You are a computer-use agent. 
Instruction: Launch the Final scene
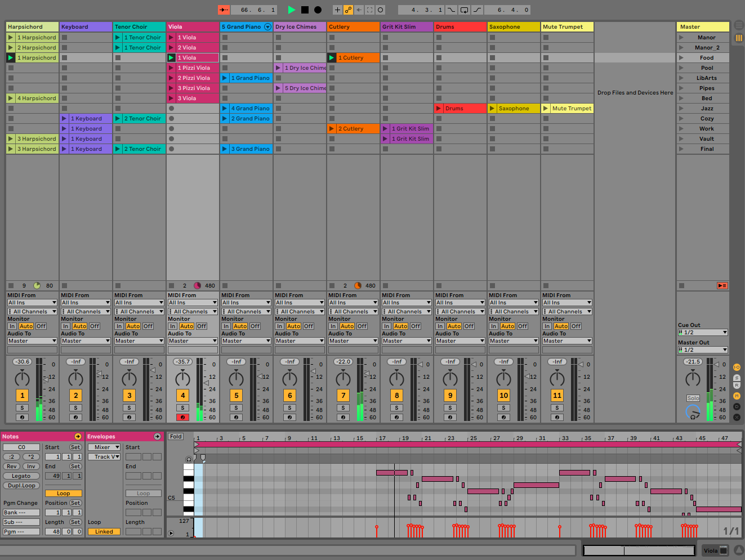pyautogui.click(x=681, y=149)
